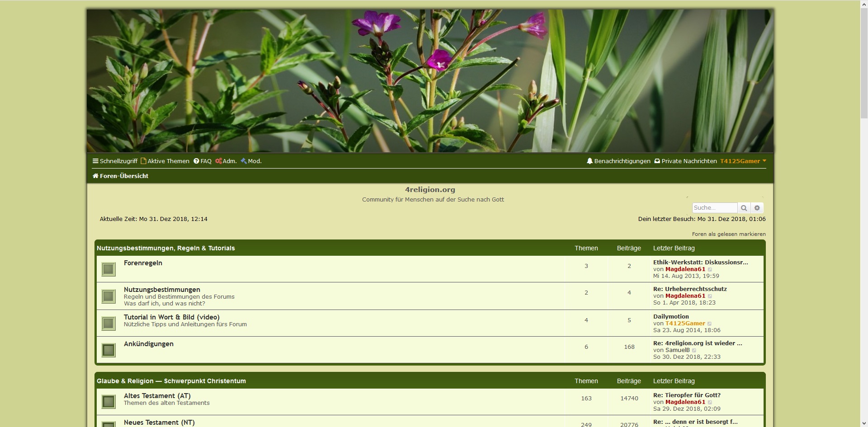
Task: Click the Altes Testament forum icon
Action: click(108, 402)
